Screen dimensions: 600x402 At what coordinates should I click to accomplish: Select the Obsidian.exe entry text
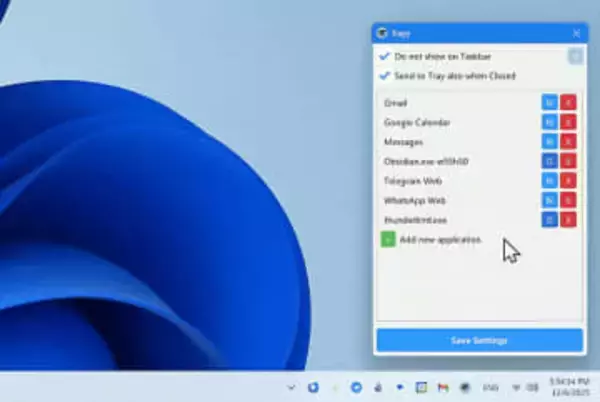click(426, 161)
